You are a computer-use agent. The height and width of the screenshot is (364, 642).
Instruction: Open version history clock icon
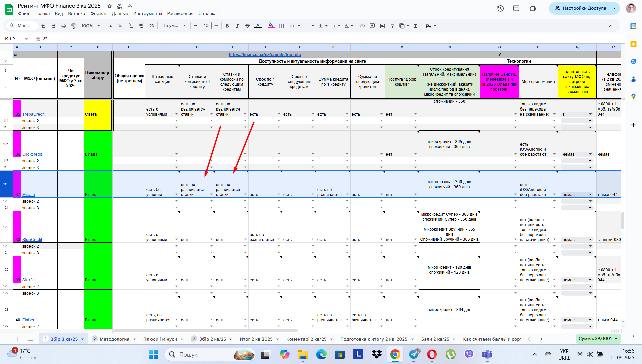[500, 8]
